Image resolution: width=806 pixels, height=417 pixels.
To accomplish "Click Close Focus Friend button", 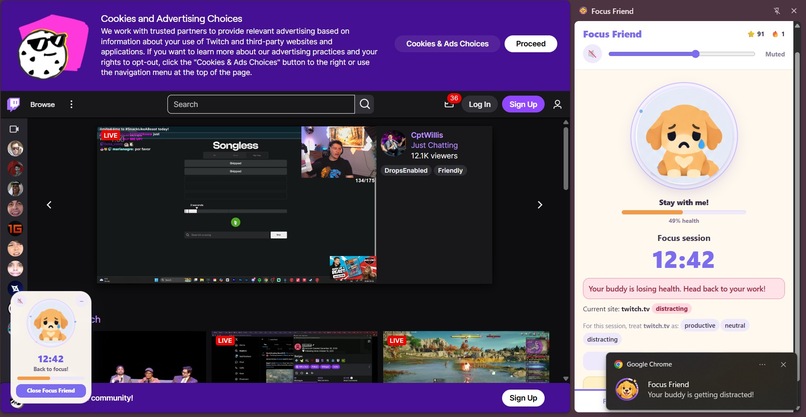I will click(x=51, y=390).
